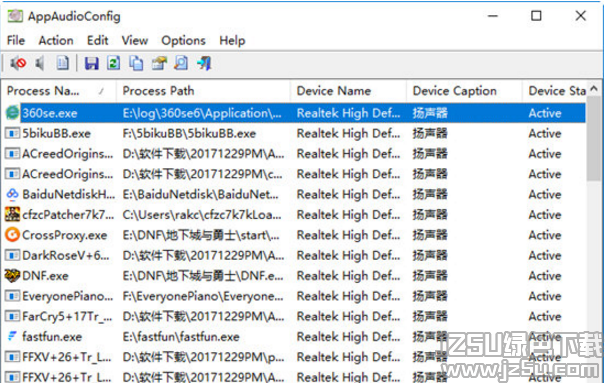Sort by the Process Name column header
The image size is (605, 383).
tap(59, 91)
